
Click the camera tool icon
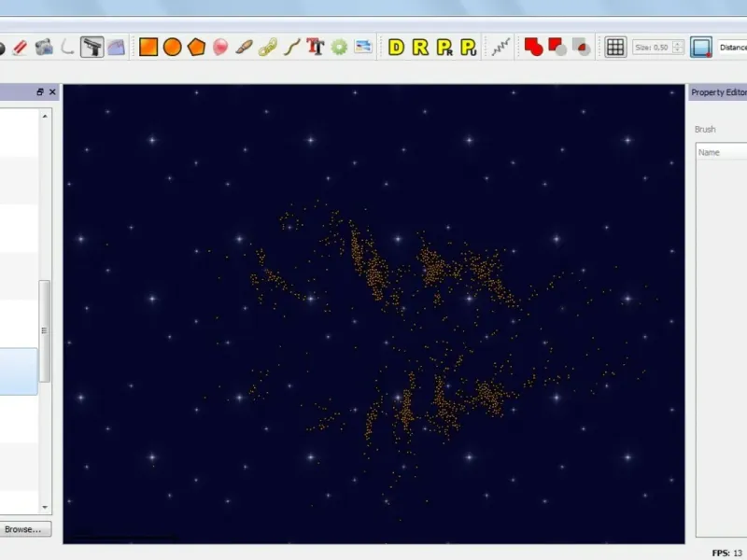44,48
